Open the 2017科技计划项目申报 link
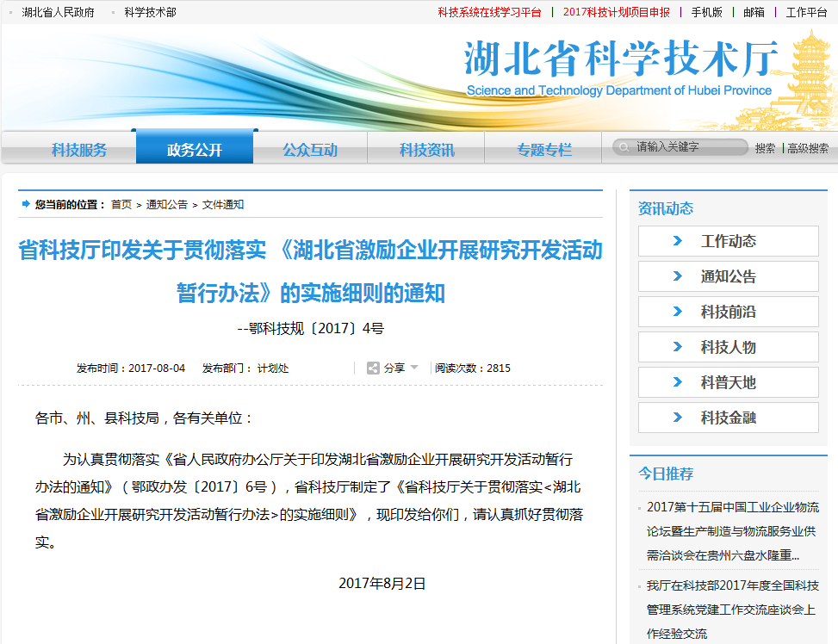This screenshot has width=838, height=644. 616,12
